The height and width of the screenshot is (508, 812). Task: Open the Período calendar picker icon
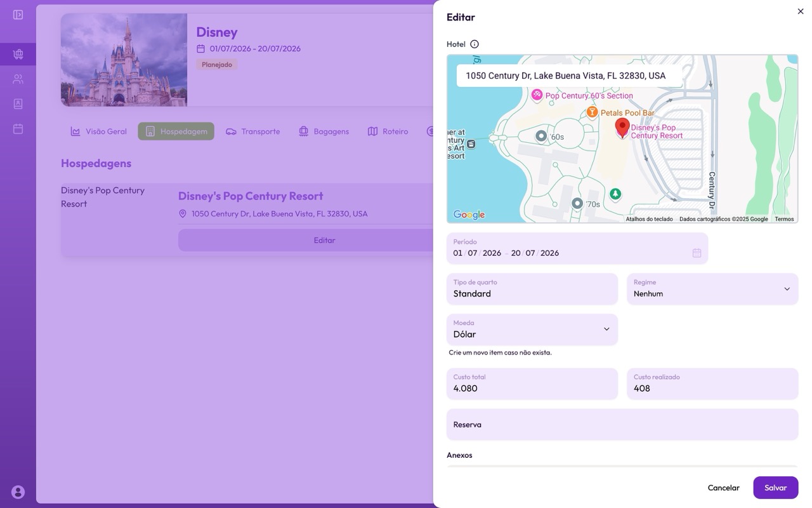click(697, 253)
